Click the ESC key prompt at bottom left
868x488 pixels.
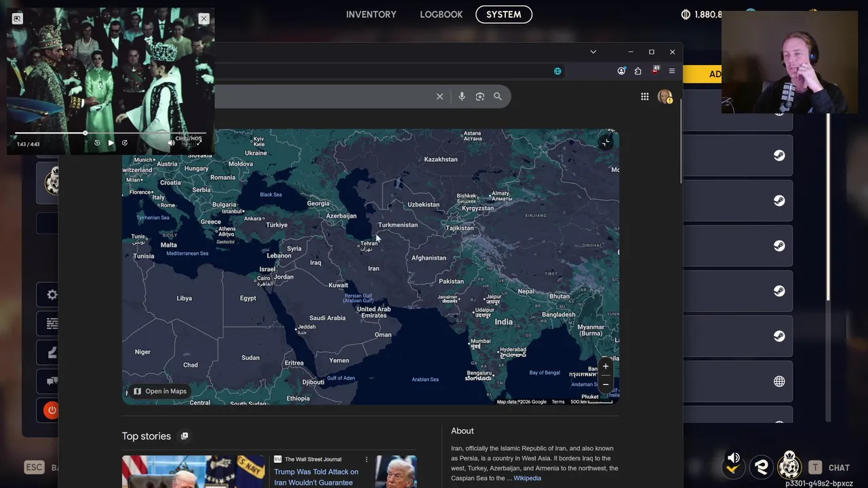tap(34, 467)
